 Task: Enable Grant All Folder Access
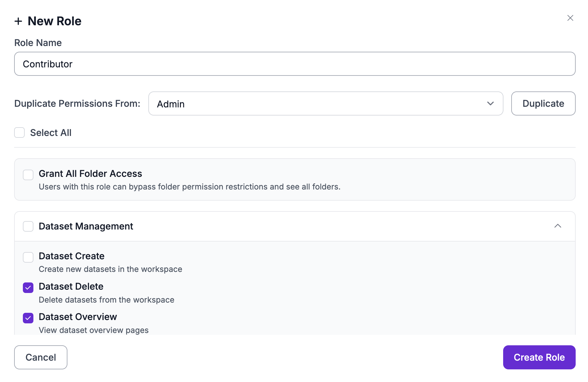[28, 175]
